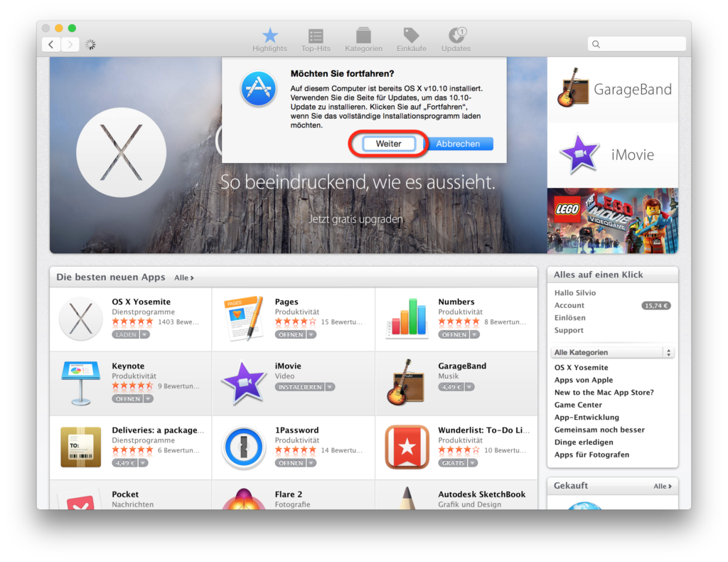Click ÖFFNEN for Numbers
The height and width of the screenshot is (562, 728).
pos(454,334)
